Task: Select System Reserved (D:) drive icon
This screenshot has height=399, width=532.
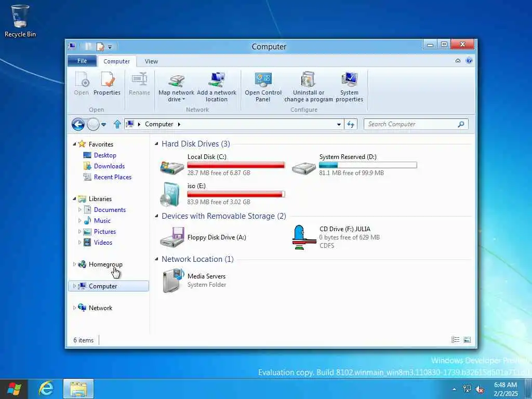Action: click(x=304, y=167)
